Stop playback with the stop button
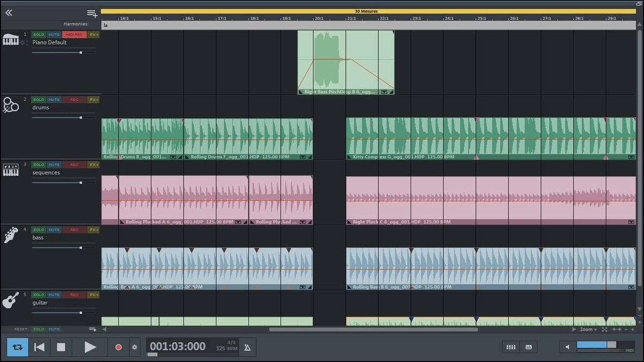 tap(61, 347)
